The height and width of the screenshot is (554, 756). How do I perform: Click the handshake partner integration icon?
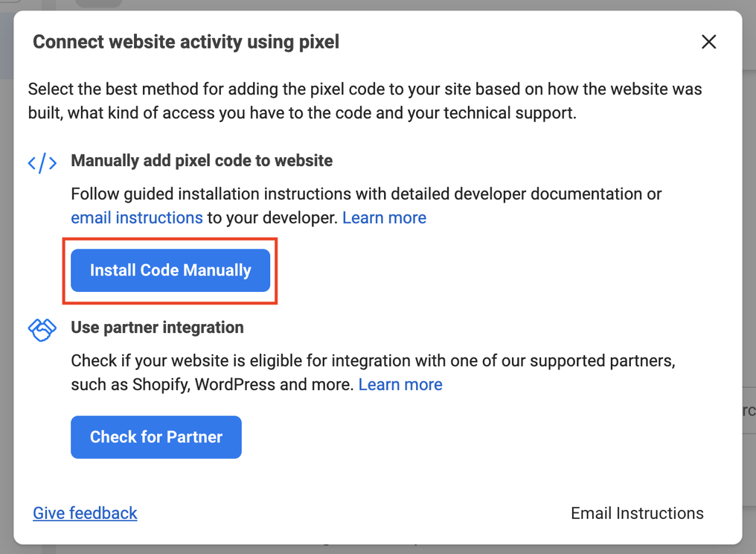pyautogui.click(x=42, y=330)
